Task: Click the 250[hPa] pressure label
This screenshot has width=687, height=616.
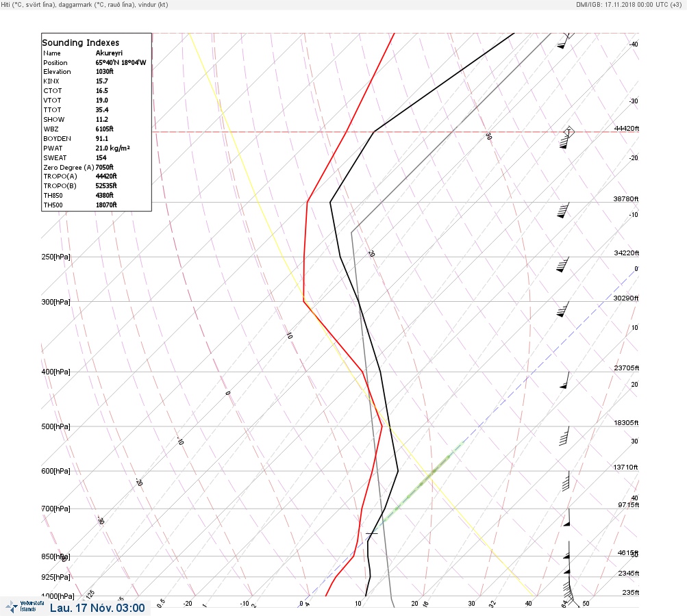Action: (55, 257)
